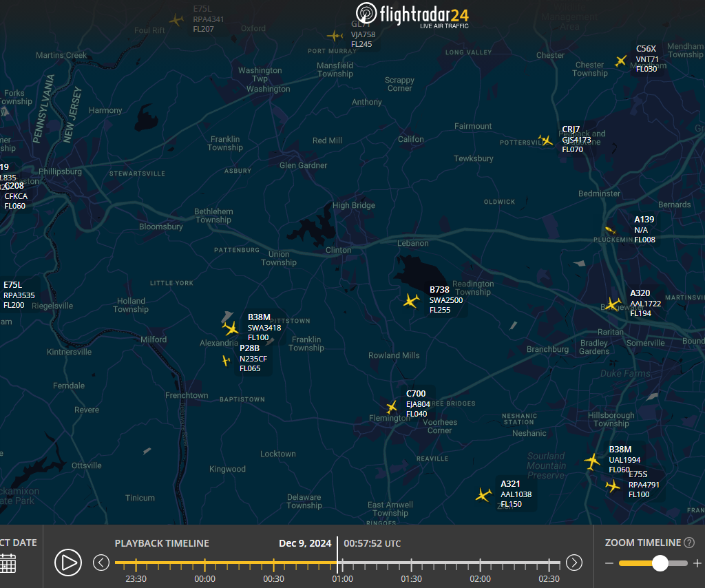The width and height of the screenshot is (705, 588).
Task: Step the timeline forward with right arrow
Action: pos(574,563)
